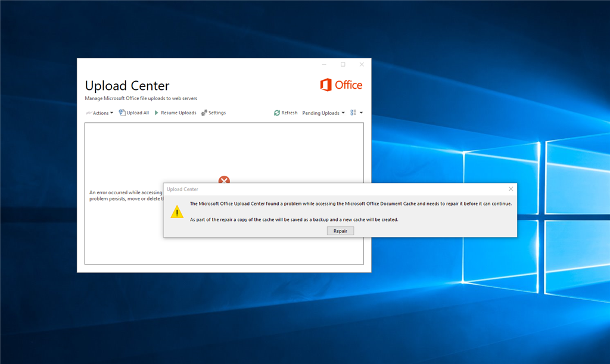Open Upload Center Settings
This screenshot has height=364, width=610.
213,113
